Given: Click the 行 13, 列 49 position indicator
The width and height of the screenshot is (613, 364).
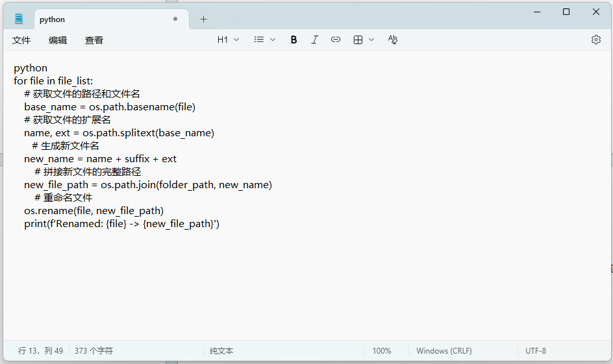Looking at the screenshot, I should click(x=40, y=351).
